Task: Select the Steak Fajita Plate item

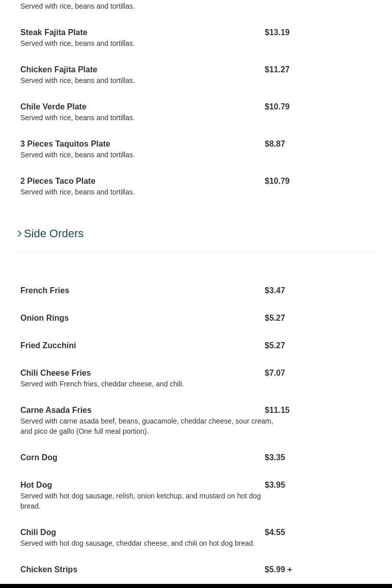Action: tap(54, 33)
